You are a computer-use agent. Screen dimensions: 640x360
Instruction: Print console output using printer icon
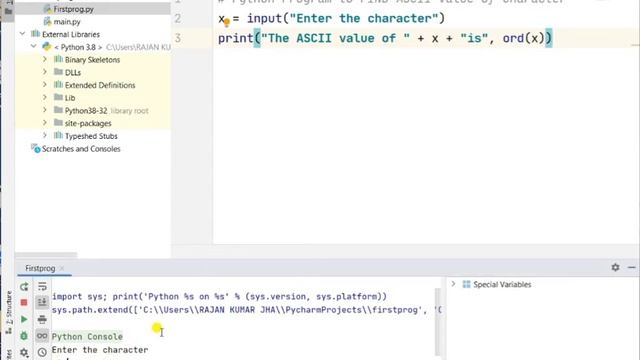tap(42, 319)
